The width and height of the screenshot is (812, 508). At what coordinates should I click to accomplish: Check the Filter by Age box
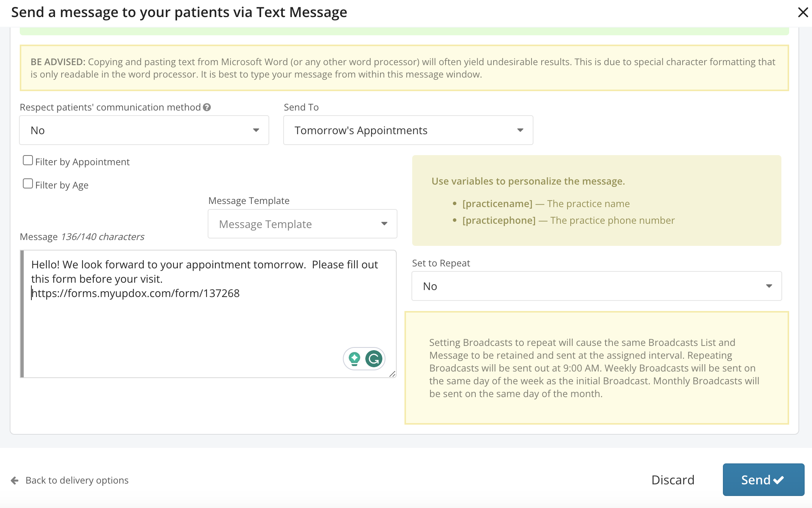pos(28,184)
